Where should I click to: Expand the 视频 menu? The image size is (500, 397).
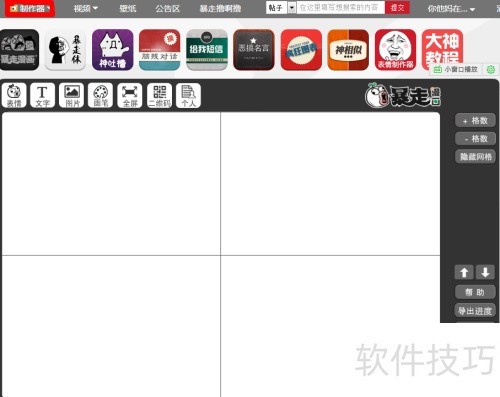click(x=86, y=9)
